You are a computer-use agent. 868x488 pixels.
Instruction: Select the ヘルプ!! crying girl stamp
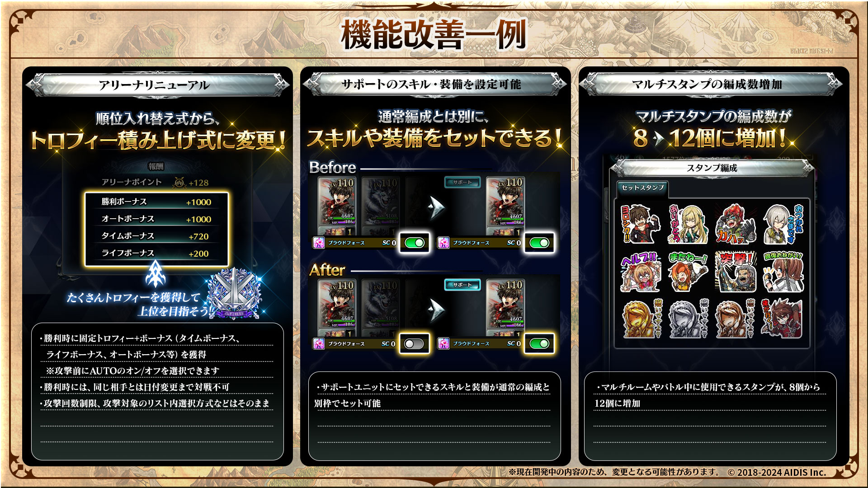[640, 272]
